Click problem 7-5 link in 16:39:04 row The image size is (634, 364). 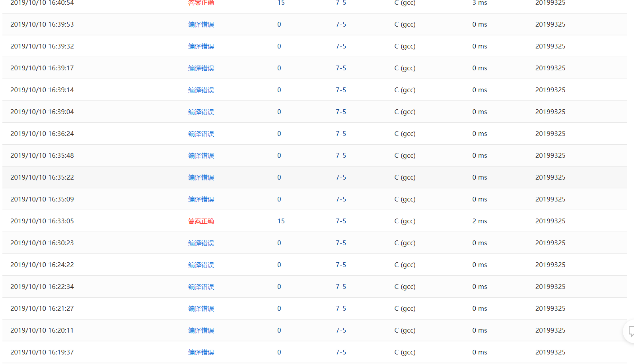tap(340, 112)
